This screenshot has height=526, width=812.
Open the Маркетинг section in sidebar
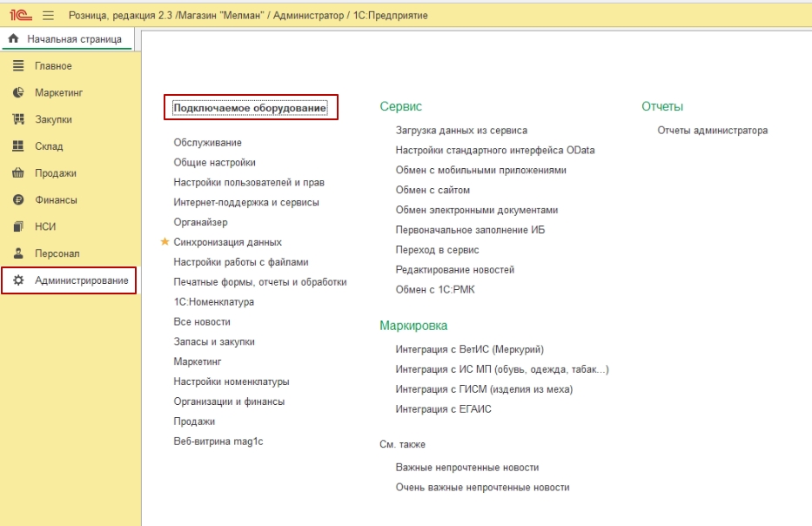point(59,93)
